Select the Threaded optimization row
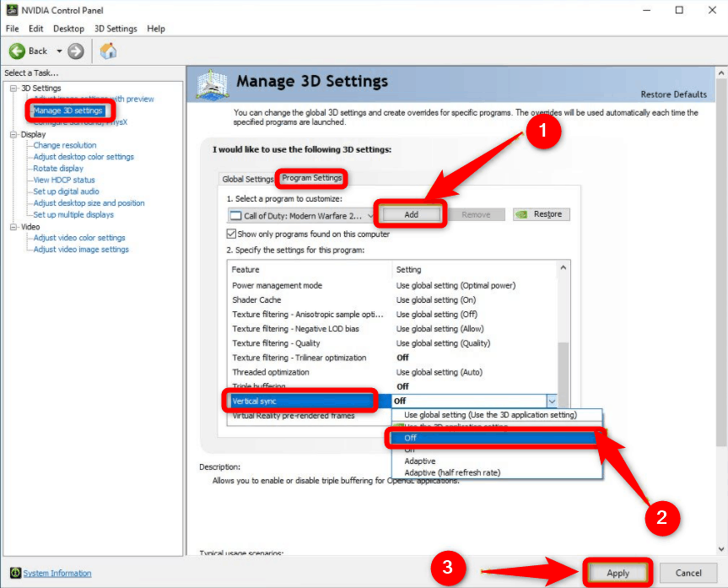 pyautogui.click(x=392, y=372)
